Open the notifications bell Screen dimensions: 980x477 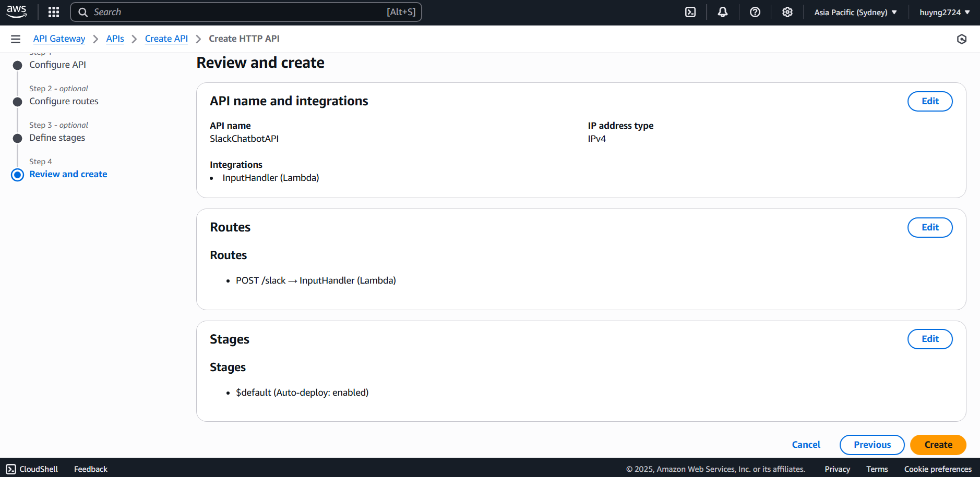click(723, 12)
